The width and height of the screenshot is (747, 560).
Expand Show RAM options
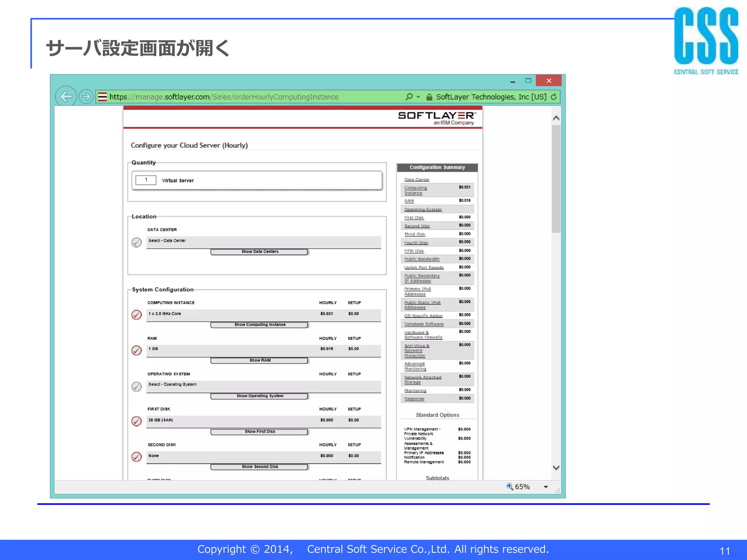(259, 361)
